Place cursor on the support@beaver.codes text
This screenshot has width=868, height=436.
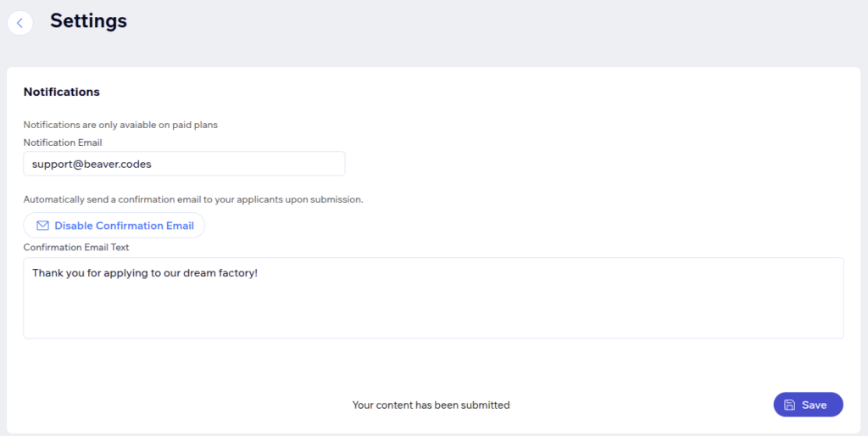92,164
